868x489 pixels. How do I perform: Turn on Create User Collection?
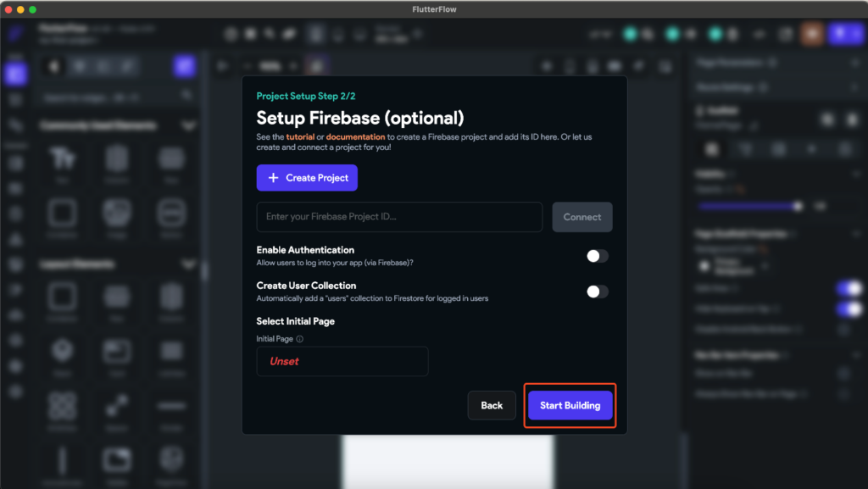pos(596,291)
